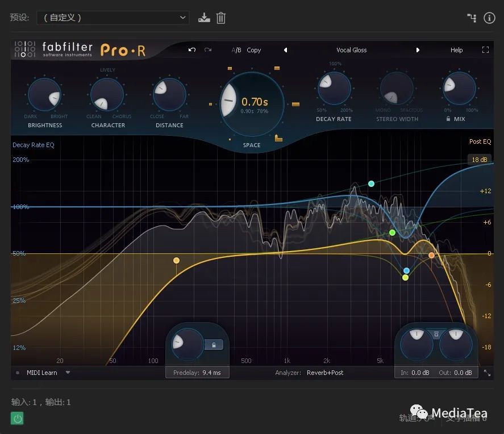Open the preset dropdown showing 自定义
Image resolution: width=504 pixels, height=434 pixels.
click(x=113, y=18)
